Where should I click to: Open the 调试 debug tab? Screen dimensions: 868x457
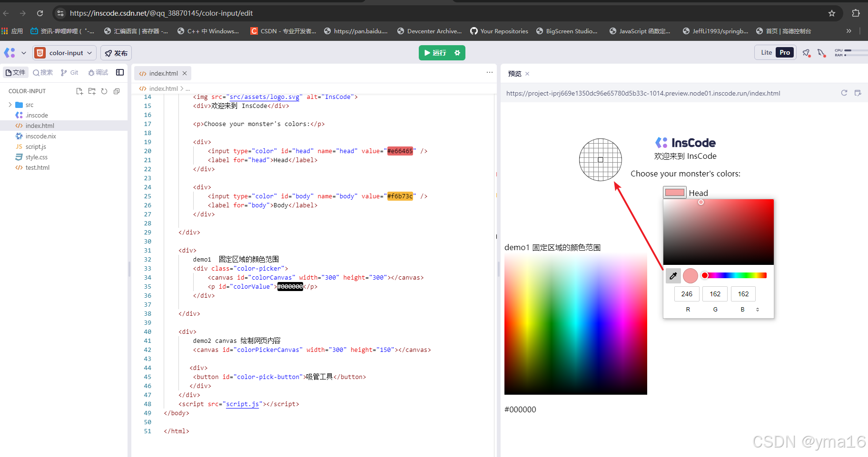tap(98, 72)
